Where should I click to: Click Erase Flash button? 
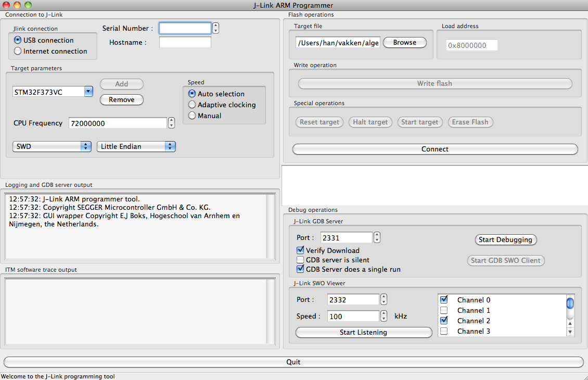tap(470, 122)
